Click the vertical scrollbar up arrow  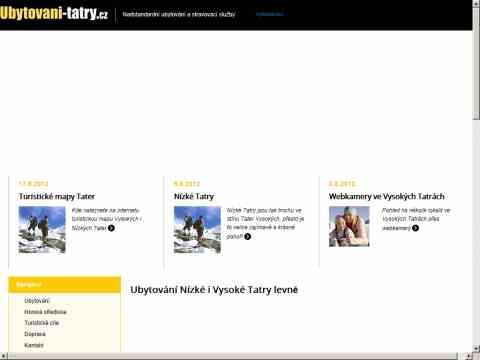[476, 3]
